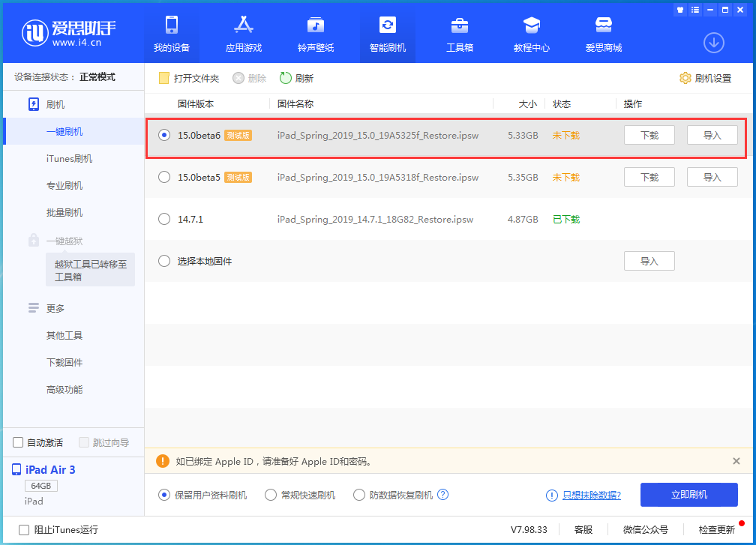Screen dimensions: 756x545
Task: Select the 智能刷机 tab
Action: 387,34
